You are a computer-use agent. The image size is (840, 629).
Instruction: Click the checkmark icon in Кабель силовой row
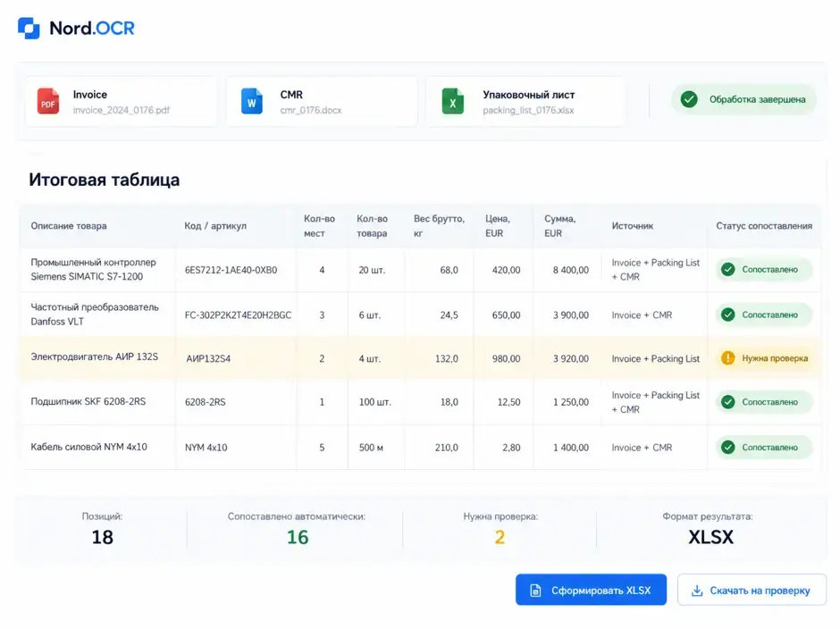click(x=727, y=447)
